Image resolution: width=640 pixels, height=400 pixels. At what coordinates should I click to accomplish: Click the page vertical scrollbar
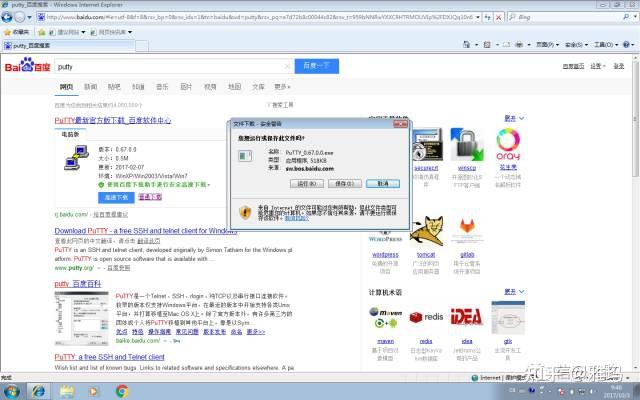click(x=636, y=212)
